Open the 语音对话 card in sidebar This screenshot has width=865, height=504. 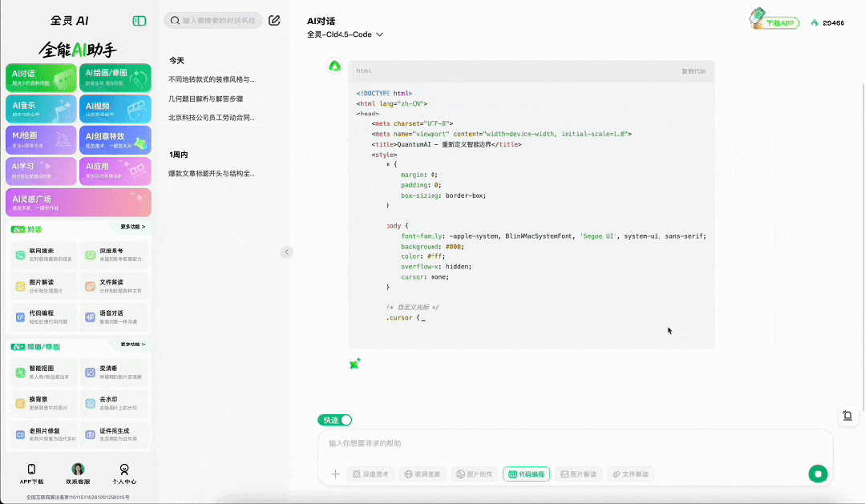(114, 317)
